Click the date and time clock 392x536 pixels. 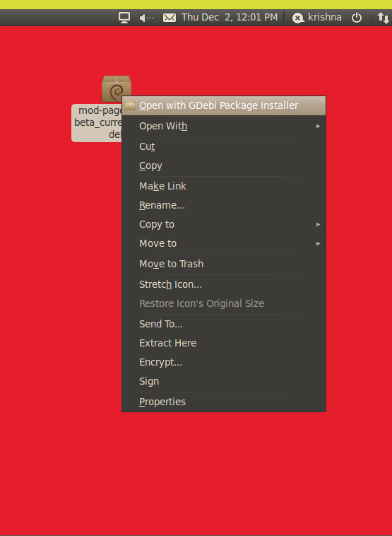click(x=230, y=18)
